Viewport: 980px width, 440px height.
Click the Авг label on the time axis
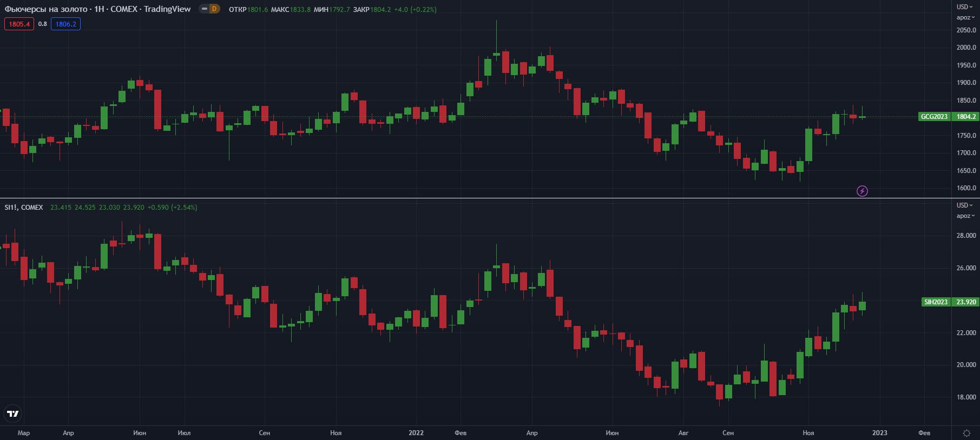[x=683, y=432]
